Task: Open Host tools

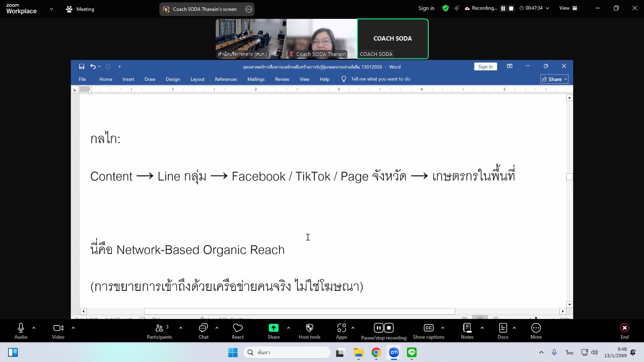Action: pos(309,331)
